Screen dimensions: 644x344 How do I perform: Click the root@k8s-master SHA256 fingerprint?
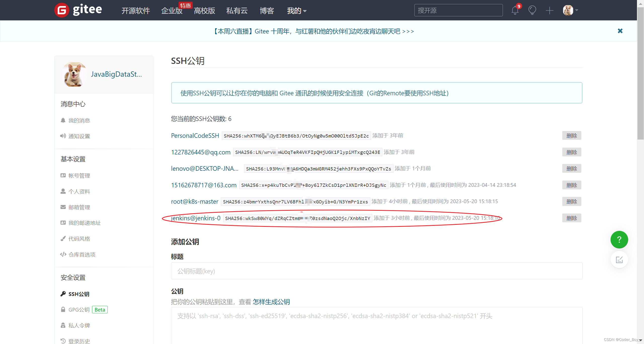pyautogui.click(x=295, y=202)
